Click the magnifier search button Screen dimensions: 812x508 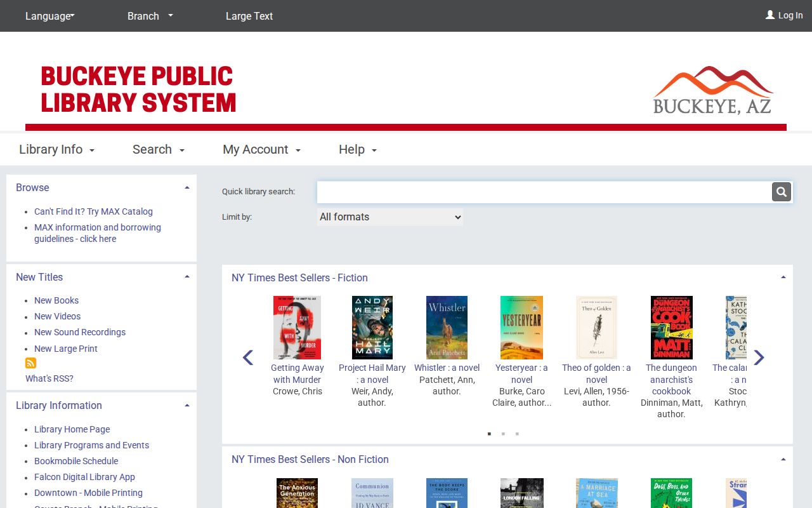782,192
